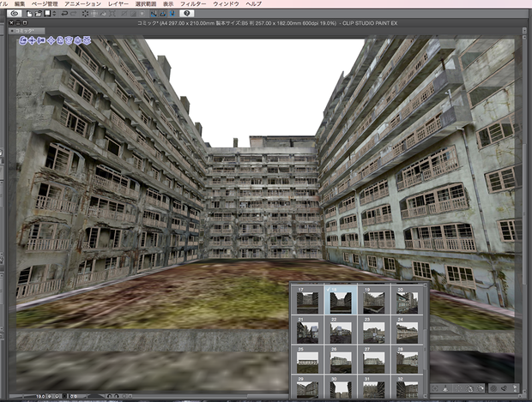Screen dimensions: 532x402
Task: Click the Clear (sparkle) toolbar icon
Action: click(x=85, y=14)
